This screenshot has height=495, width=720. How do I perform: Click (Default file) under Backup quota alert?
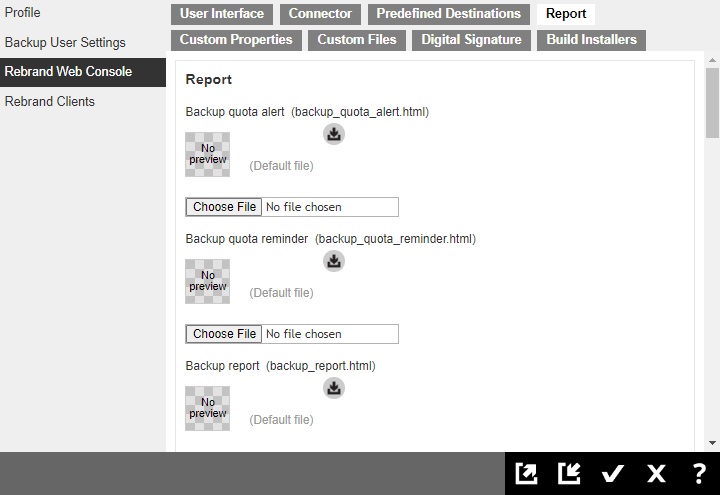pos(281,166)
